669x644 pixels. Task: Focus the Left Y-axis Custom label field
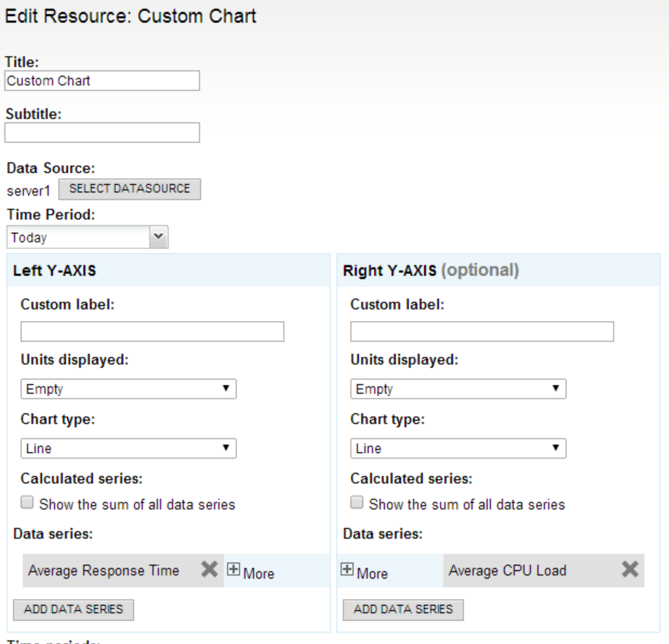[152, 332]
